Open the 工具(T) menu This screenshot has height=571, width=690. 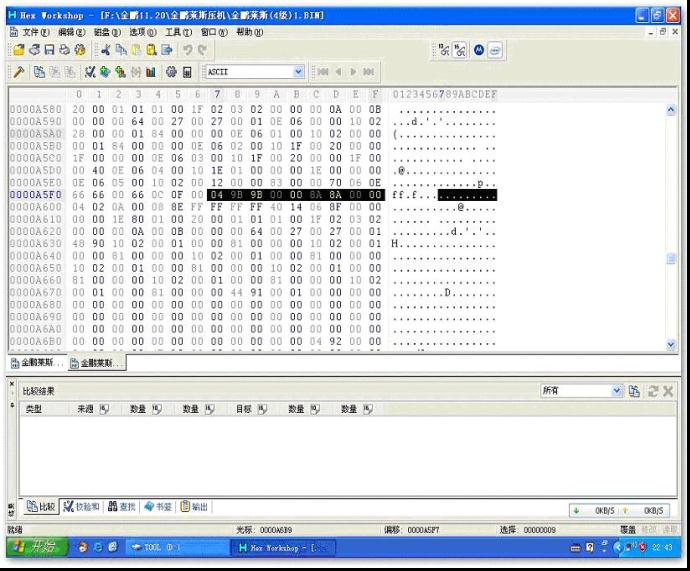[178, 32]
